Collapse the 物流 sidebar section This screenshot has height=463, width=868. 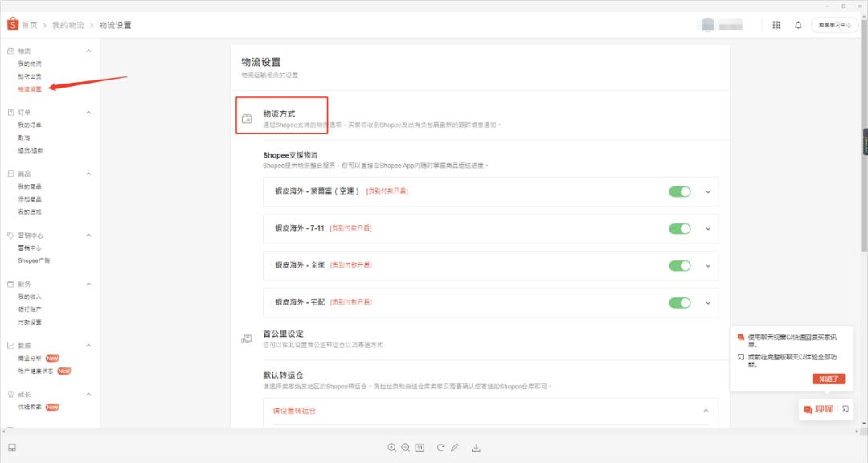click(87, 49)
